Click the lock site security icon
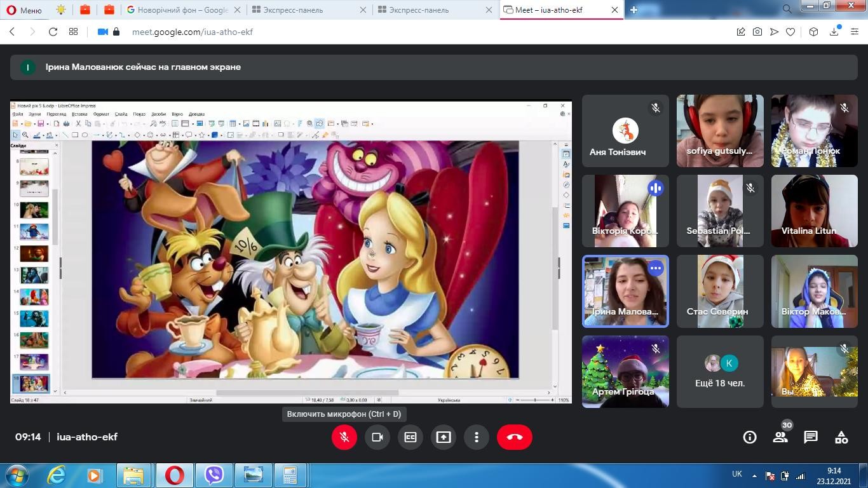868x488 pixels. point(116,32)
